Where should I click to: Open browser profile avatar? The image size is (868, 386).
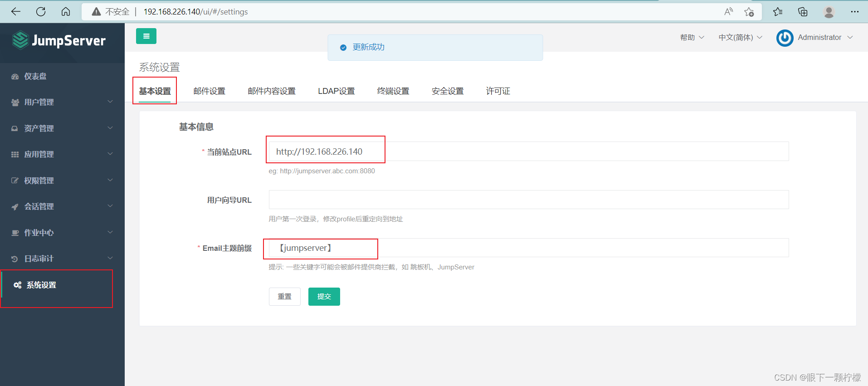829,12
